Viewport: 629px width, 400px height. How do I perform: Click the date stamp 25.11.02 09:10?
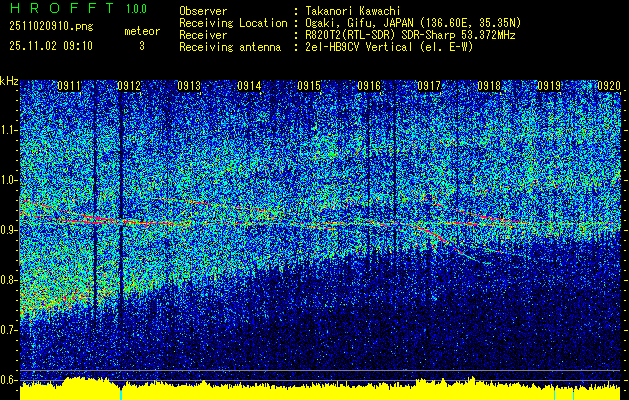[51, 46]
